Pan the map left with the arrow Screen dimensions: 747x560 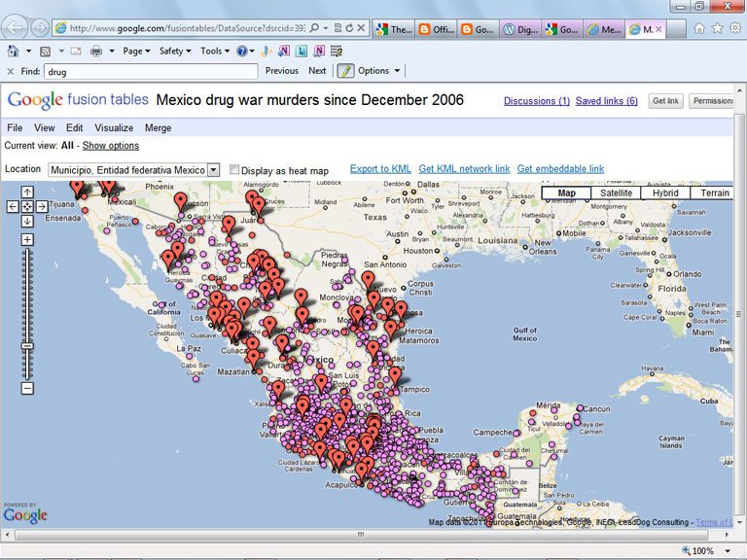[x=13, y=207]
